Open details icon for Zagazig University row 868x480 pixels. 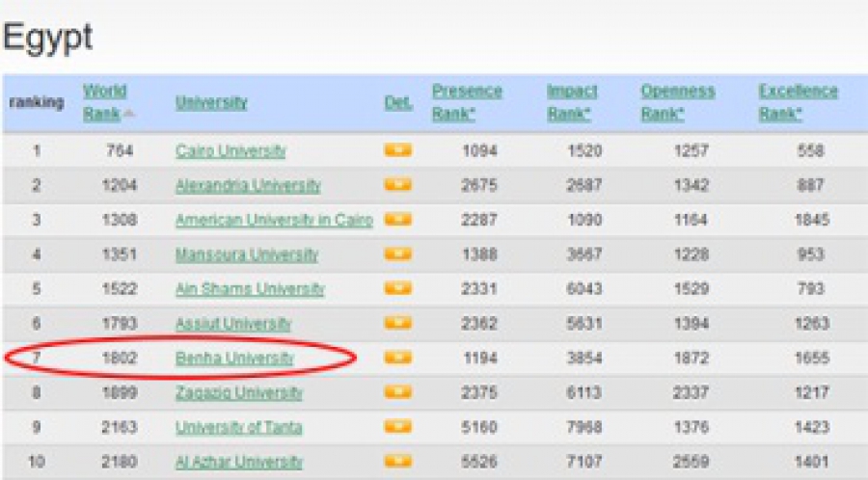click(398, 392)
